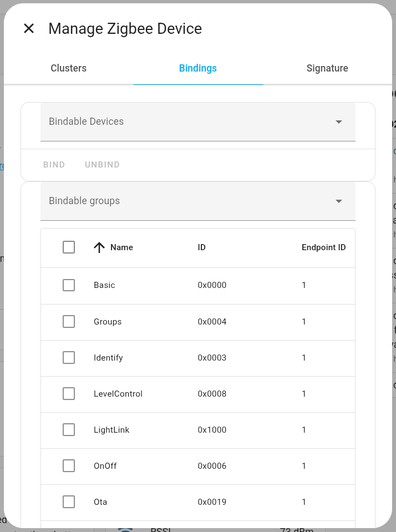Screen dimensions: 396x532
Task: Sort the table by Name column
Action: pyautogui.click(x=121, y=247)
